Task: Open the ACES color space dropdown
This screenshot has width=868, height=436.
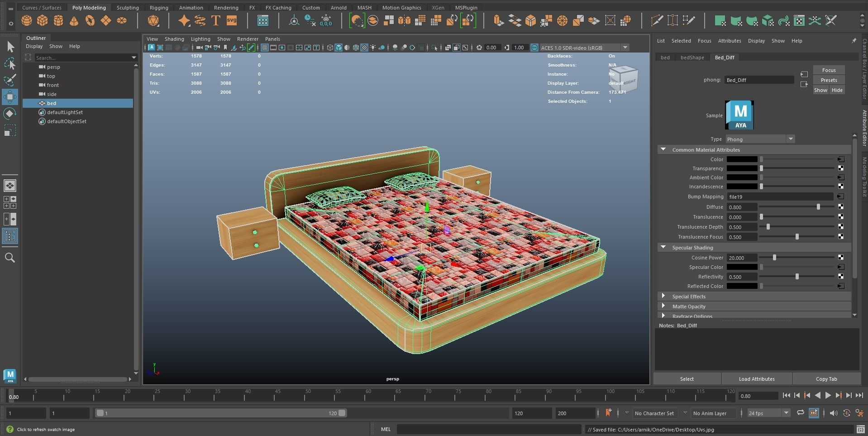Action: pyautogui.click(x=584, y=48)
